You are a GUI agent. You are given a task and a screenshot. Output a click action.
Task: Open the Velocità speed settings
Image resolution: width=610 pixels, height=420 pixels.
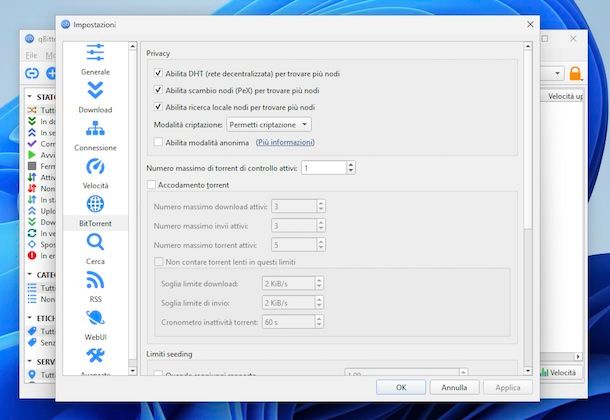96,172
